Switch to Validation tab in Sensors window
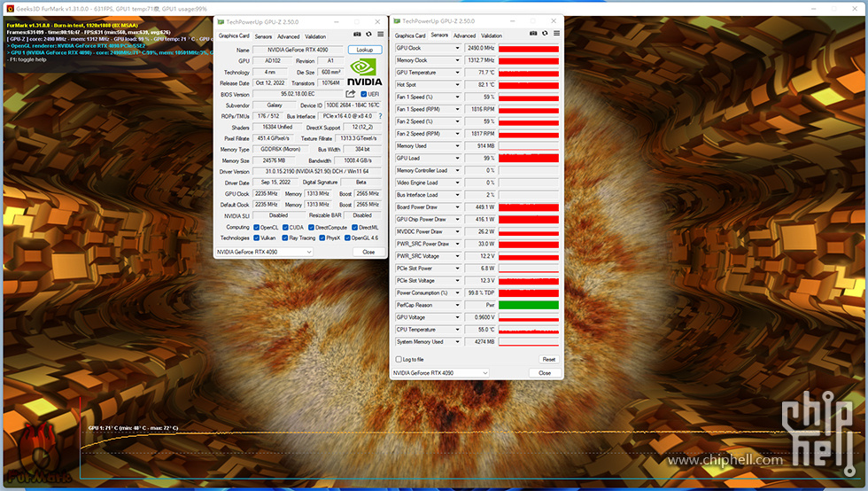 492,35
